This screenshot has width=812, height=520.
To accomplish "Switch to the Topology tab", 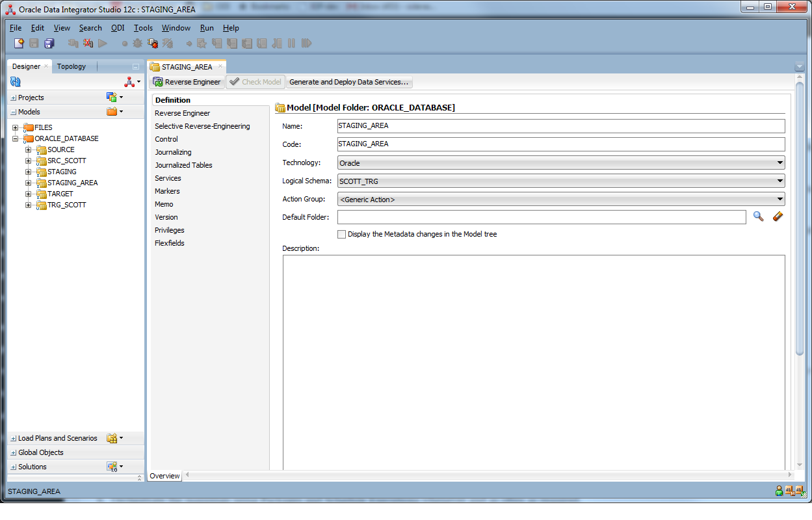I will 72,66.
